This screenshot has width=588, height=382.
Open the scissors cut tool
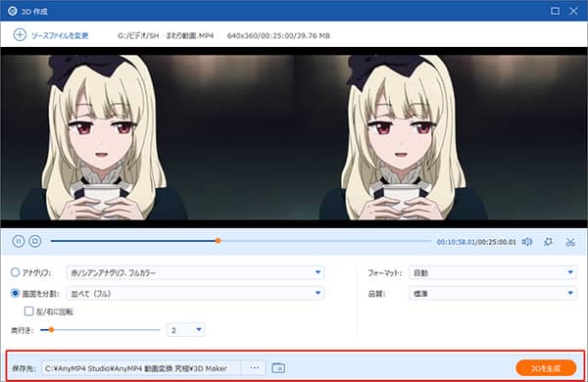click(x=570, y=242)
